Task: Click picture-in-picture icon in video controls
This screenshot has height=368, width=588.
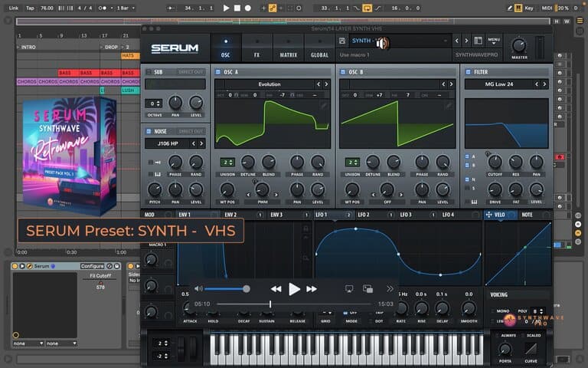Action: (x=367, y=289)
